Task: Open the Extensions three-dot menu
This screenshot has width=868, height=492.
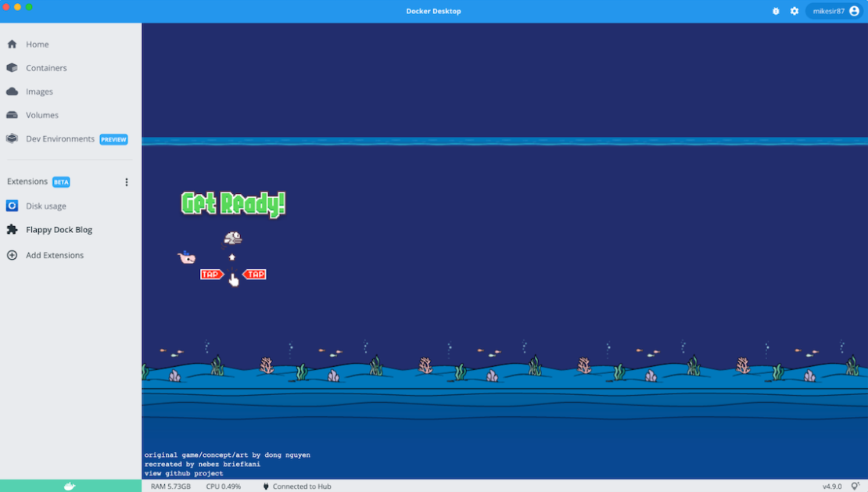Action: pyautogui.click(x=127, y=182)
